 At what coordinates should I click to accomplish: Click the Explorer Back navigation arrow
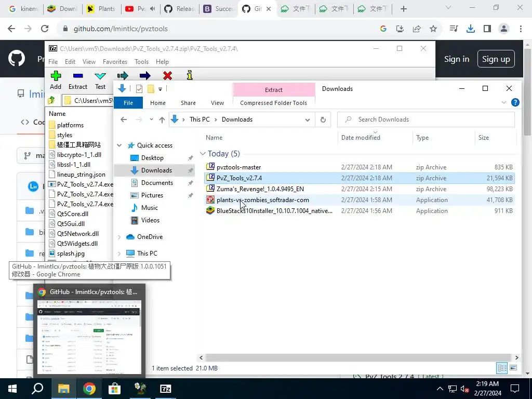124,119
